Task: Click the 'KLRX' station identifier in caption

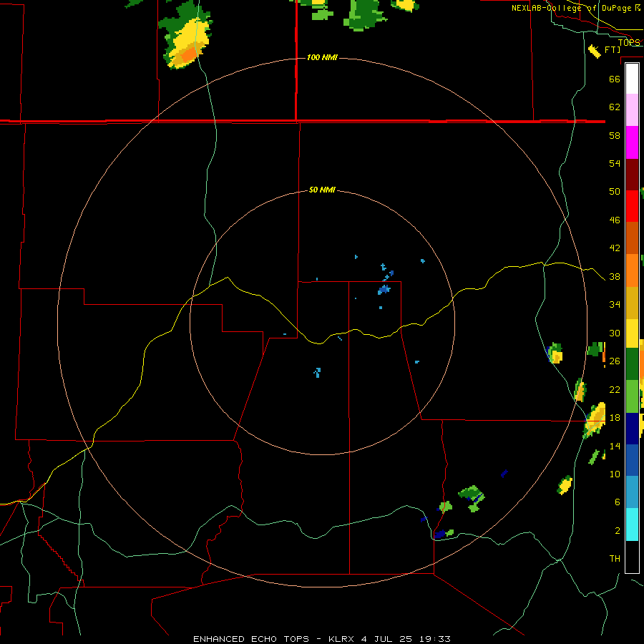Action: coord(342,639)
